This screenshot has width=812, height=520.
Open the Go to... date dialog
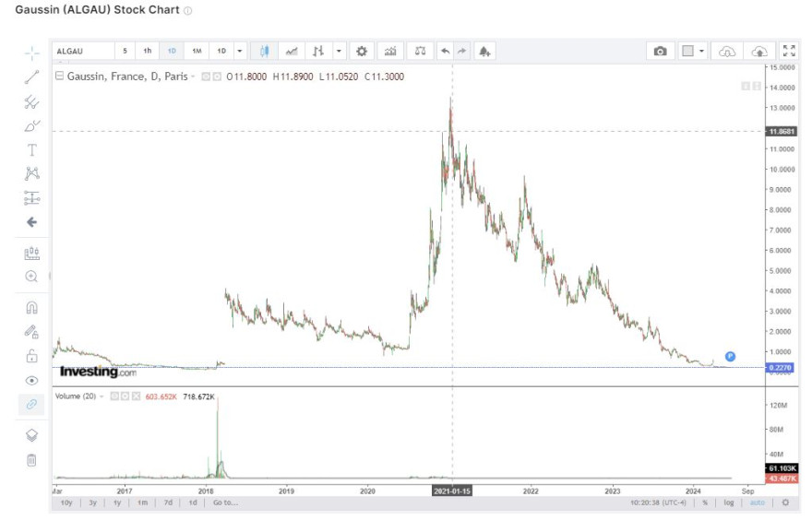pyautogui.click(x=225, y=502)
